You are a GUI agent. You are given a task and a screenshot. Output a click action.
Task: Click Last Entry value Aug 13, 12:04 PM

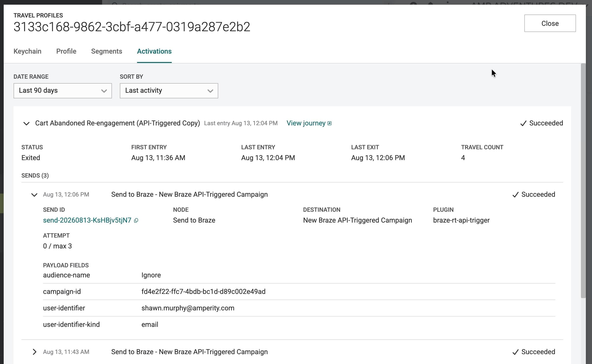268,158
